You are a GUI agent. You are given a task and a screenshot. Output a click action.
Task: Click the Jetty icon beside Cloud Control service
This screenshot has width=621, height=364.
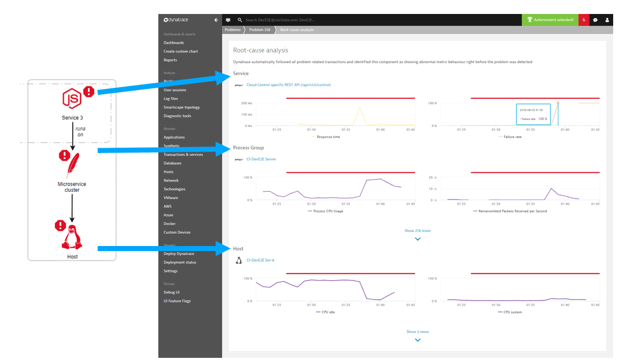pyautogui.click(x=238, y=85)
